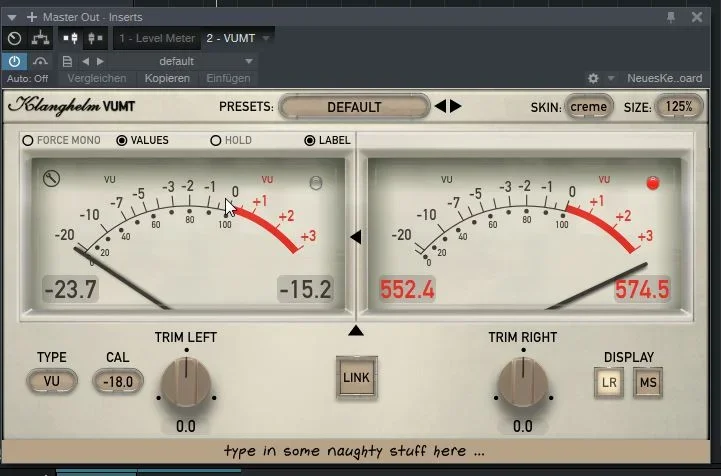Click the red 574.5 readout
Viewport: 721px width, 476px height.
click(x=642, y=289)
